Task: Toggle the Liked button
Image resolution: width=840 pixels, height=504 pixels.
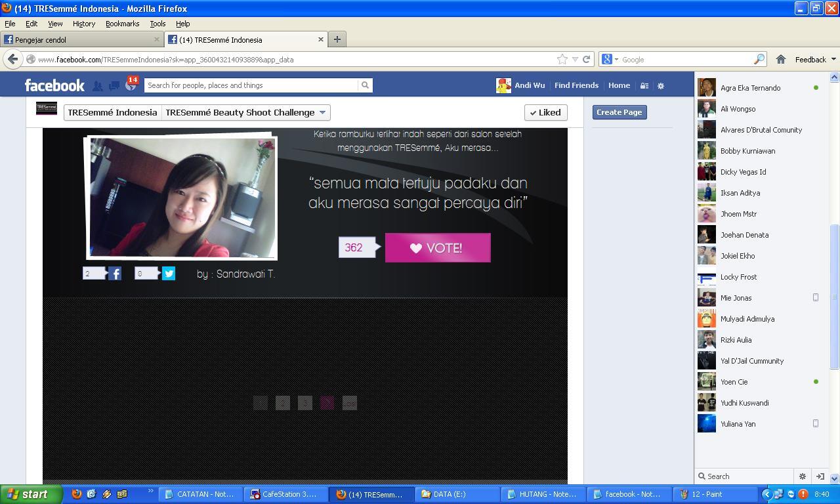Action: (545, 112)
